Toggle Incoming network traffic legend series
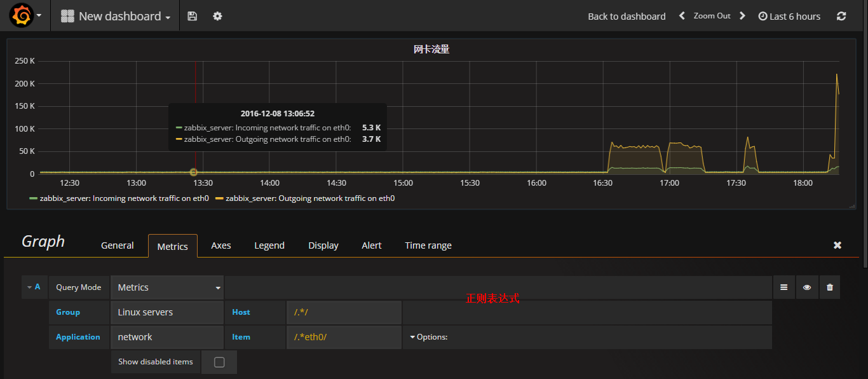 tap(119, 198)
